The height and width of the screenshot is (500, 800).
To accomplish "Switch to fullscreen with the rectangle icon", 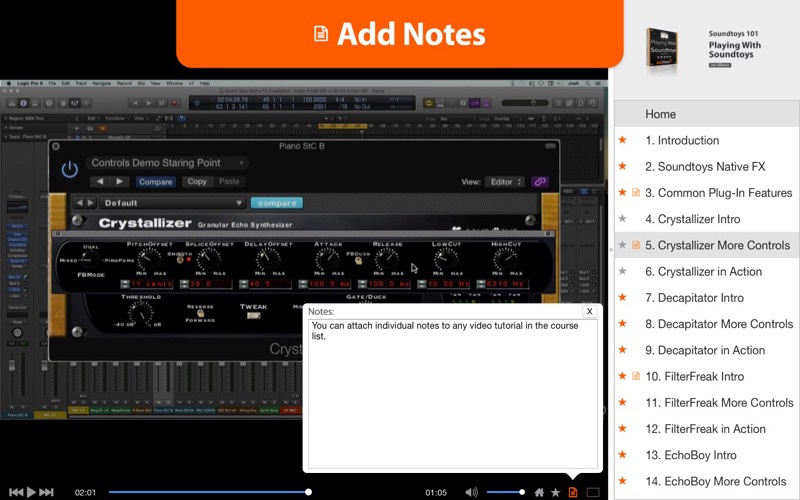I will coord(593,492).
